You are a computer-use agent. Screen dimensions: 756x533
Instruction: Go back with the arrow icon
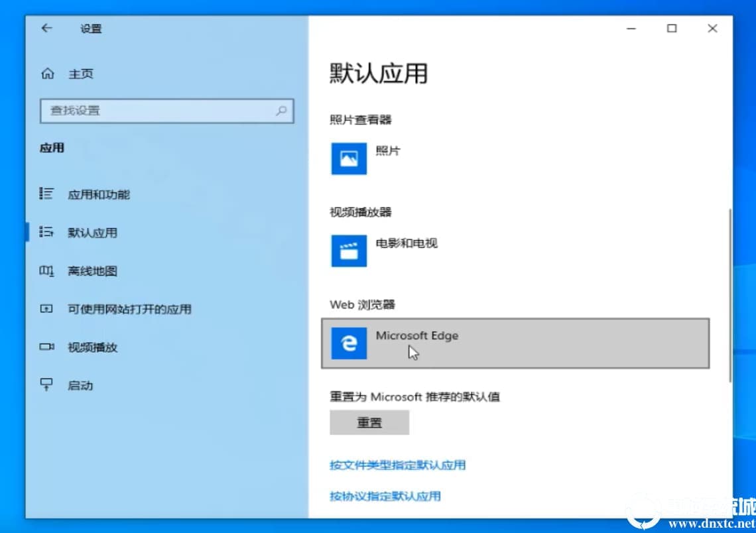coord(47,29)
